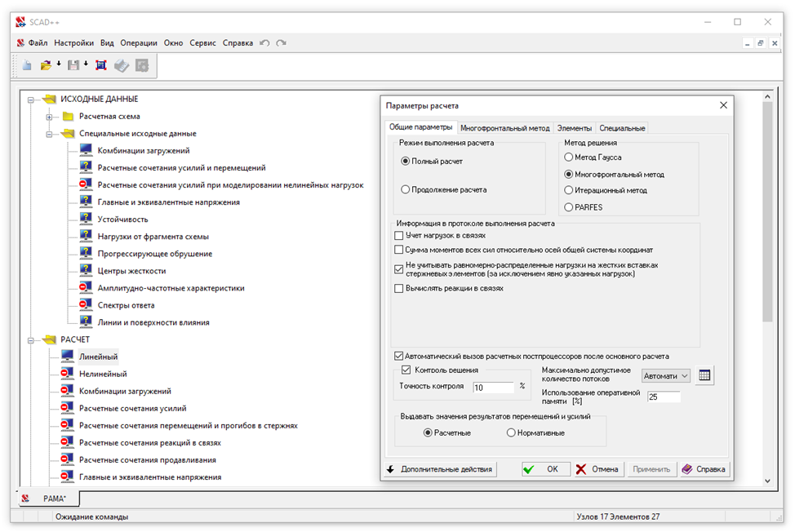Click the open project folder icon
This screenshot has width=795, height=532.
(x=46, y=65)
